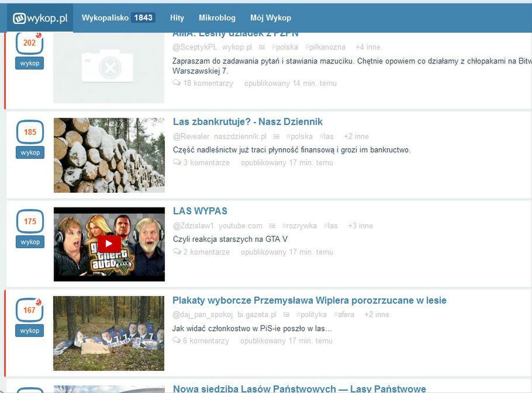Open #las tag in LAS WYPAS post

tap(330, 226)
